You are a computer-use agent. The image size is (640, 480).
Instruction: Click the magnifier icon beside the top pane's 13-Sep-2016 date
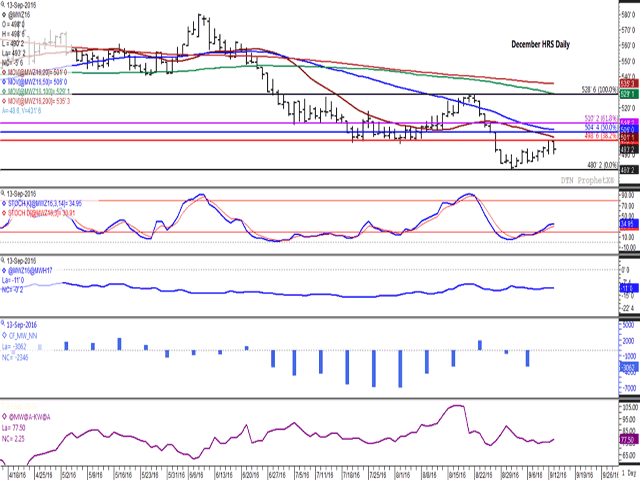[3, 5]
